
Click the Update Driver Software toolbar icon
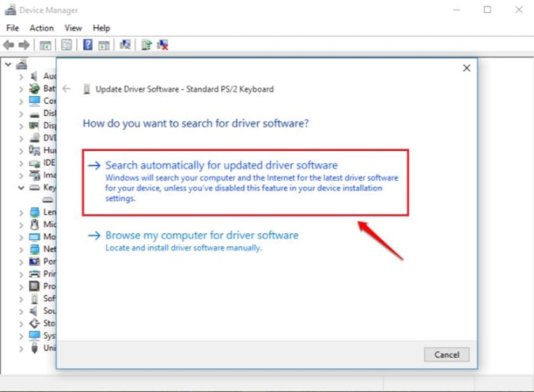(x=146, y=44)
